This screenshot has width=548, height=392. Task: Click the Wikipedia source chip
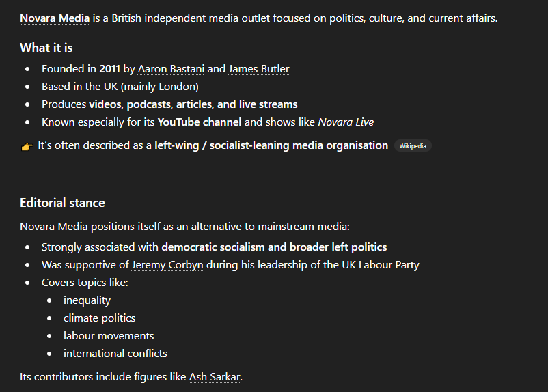point(413,145)
